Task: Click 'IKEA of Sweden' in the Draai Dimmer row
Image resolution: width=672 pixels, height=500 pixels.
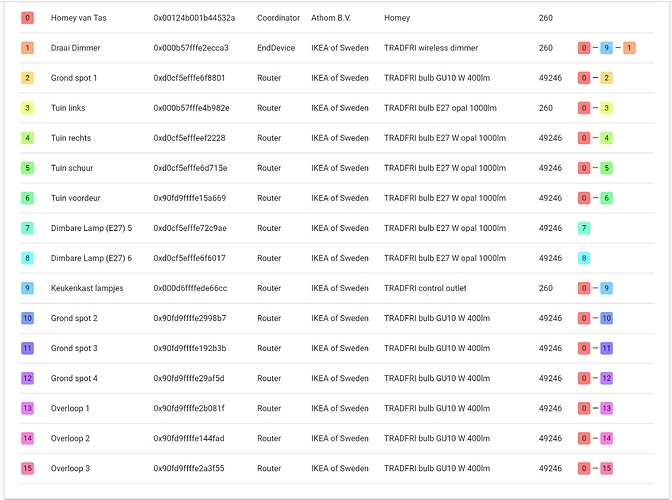Action: [x=339, y=48]
